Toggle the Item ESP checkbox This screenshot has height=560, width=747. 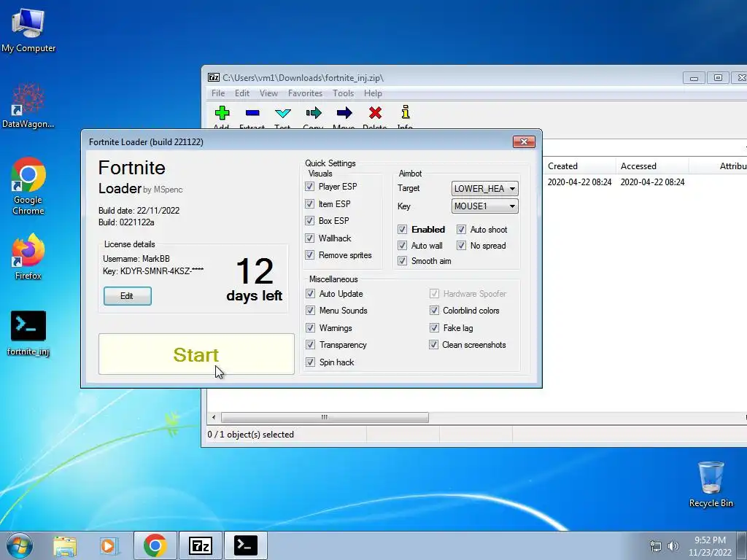pyautogui.click(x=309, y=204)
